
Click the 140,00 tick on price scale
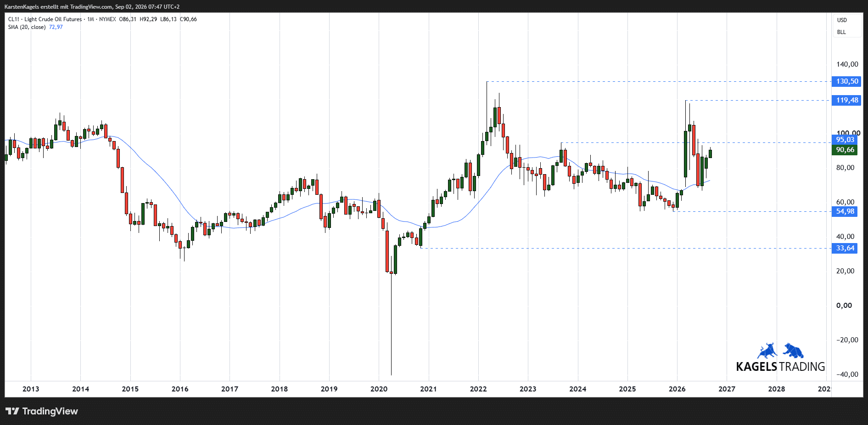847,64
